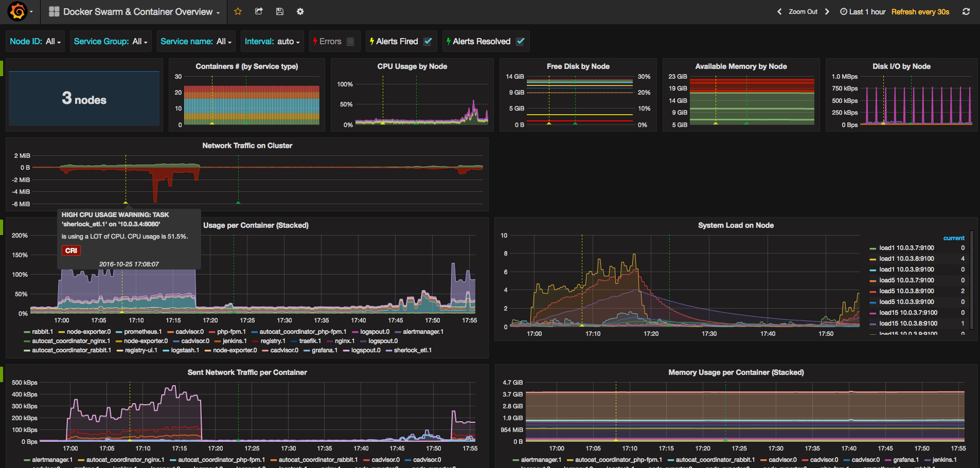Image resolution: width=980 pixels, height=468 pixels.
Task: Save the dashboard with floppy icon
Action: pos(279,11)
